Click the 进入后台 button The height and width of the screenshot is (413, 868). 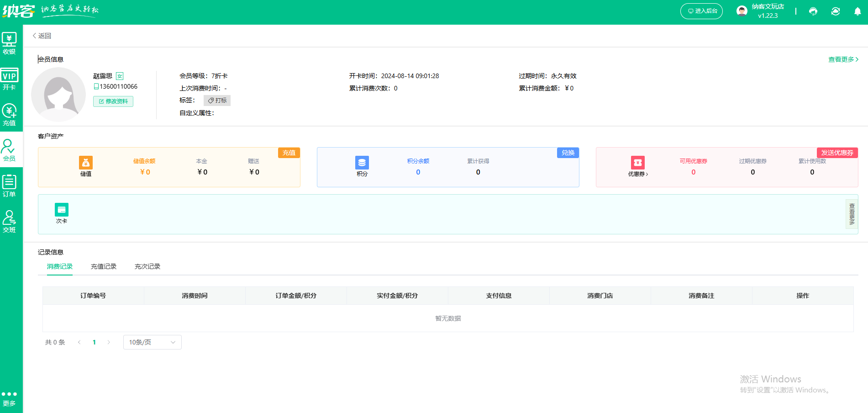701,11
